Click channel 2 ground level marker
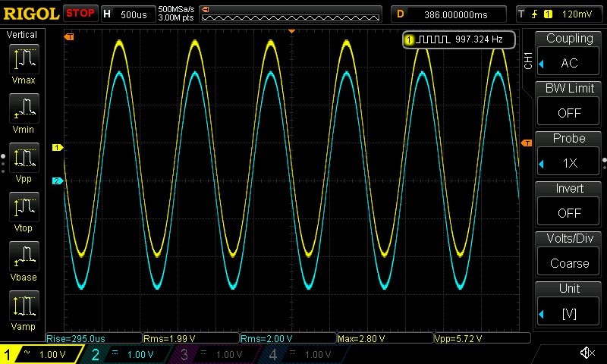Viewport: 607px width, 364px height. coord(58,180)
